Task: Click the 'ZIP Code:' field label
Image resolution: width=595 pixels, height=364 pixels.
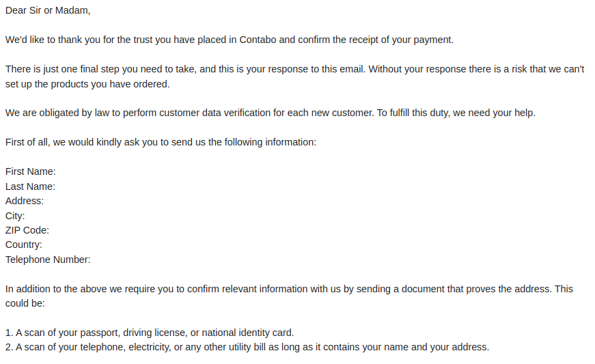Action: point(27,231)
